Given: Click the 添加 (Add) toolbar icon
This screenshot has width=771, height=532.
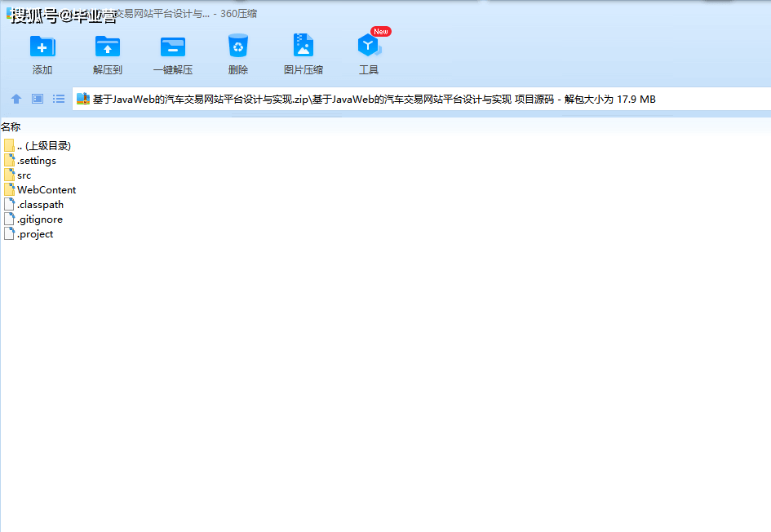Looking at the screenshot, I should coord(42,47).
